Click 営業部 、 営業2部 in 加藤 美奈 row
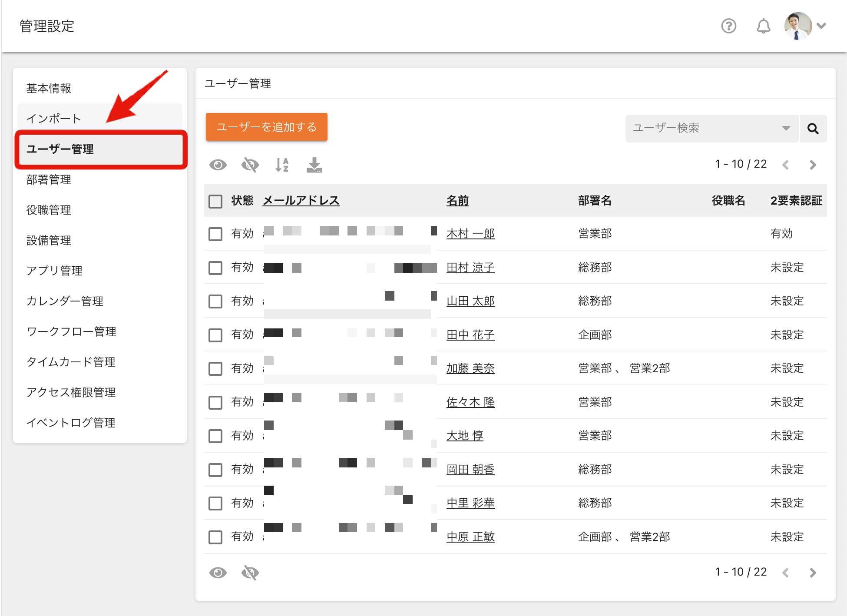The width and height of the screenshot is (847, 616). click(x=624, y=368)
